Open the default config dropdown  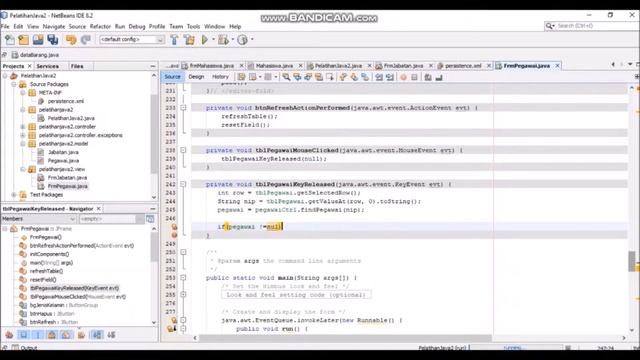(x=132, y=40)
